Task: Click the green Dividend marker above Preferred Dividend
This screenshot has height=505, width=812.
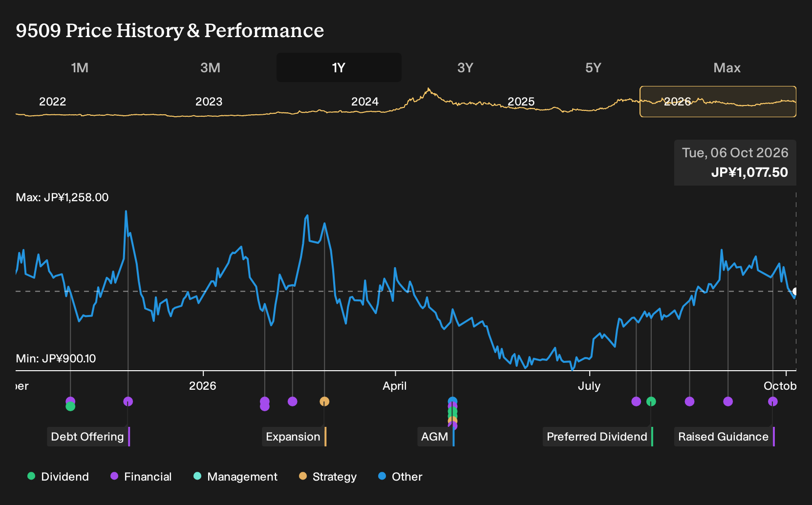Action: [x=651, y=401]
